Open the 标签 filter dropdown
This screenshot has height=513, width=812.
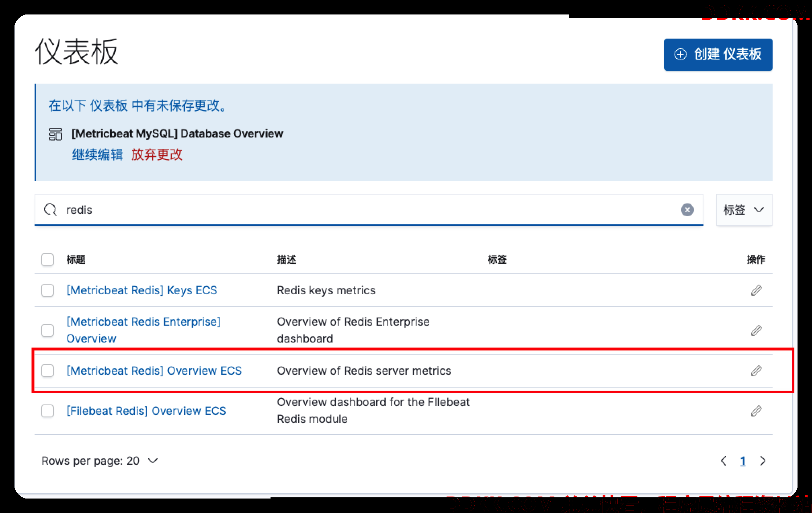click(744, 210)
